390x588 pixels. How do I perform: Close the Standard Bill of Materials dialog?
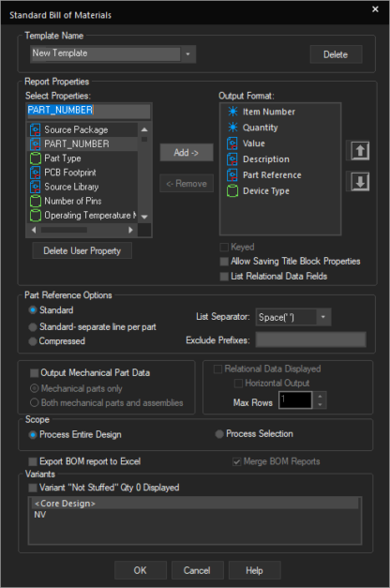375,9
